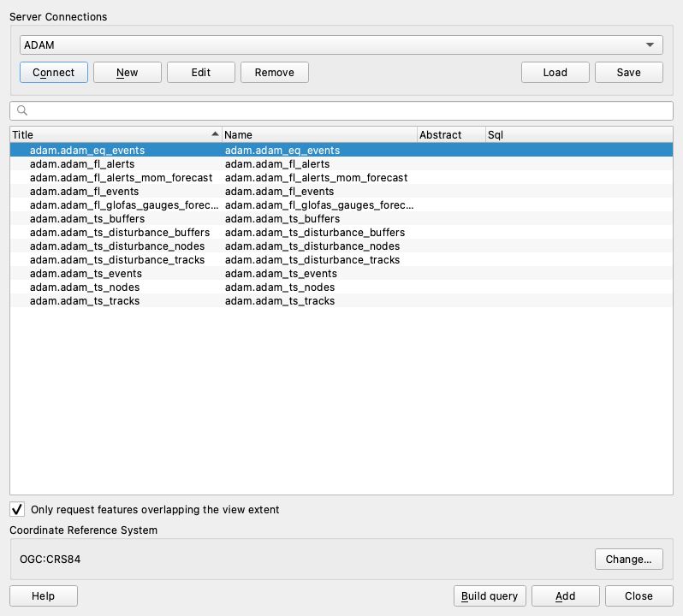This screenshot has width=683, height=616.
Task: Select adam.adam_fl_glofas_gauges_forec... title row
Action: [x=124, y=205]
